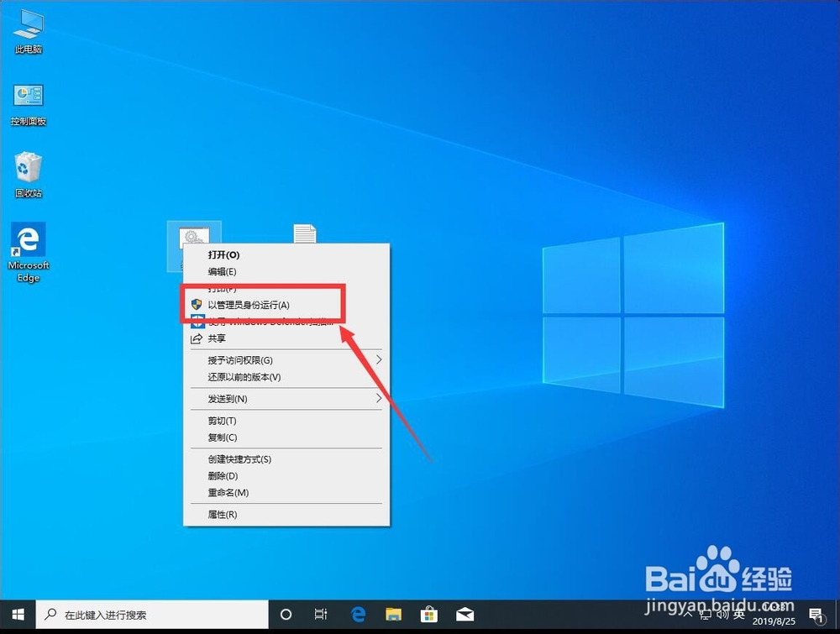Screen dimensions: 840x634
Task: Select the text document icon on the desktop
Action: pos(305,233)
